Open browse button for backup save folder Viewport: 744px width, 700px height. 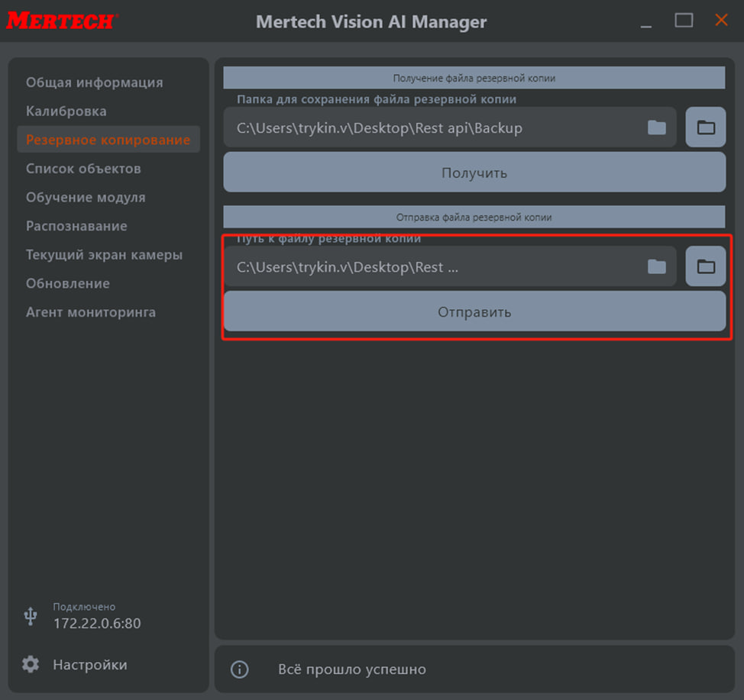click(x=706, y=127)
